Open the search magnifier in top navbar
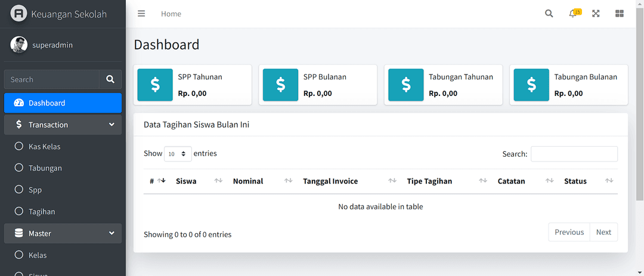This screenshot has height=276, width=644. point(549,14)
